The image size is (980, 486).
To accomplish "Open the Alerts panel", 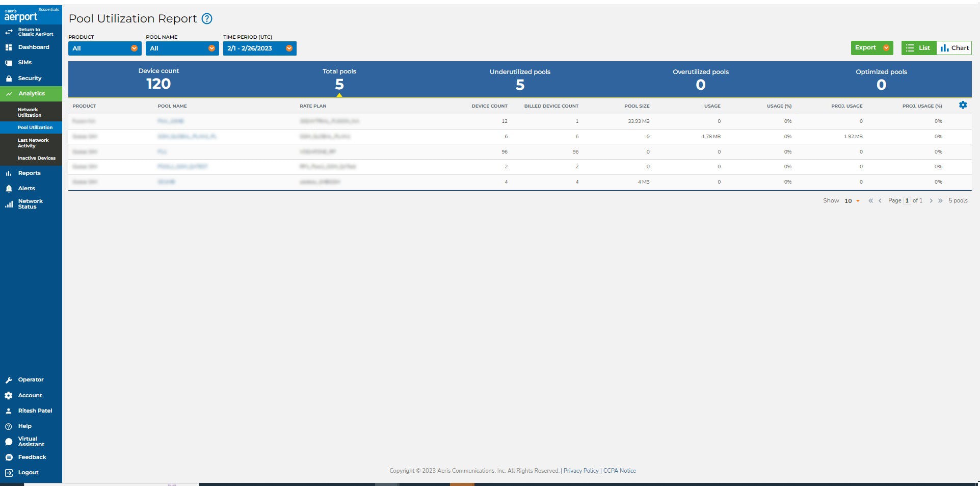I will point(27,188).
